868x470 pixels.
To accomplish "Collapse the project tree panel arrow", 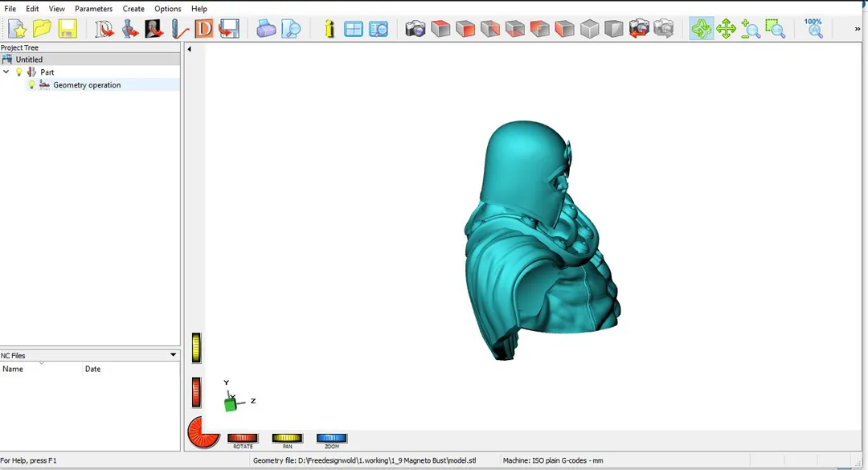I will click(190, 49).
